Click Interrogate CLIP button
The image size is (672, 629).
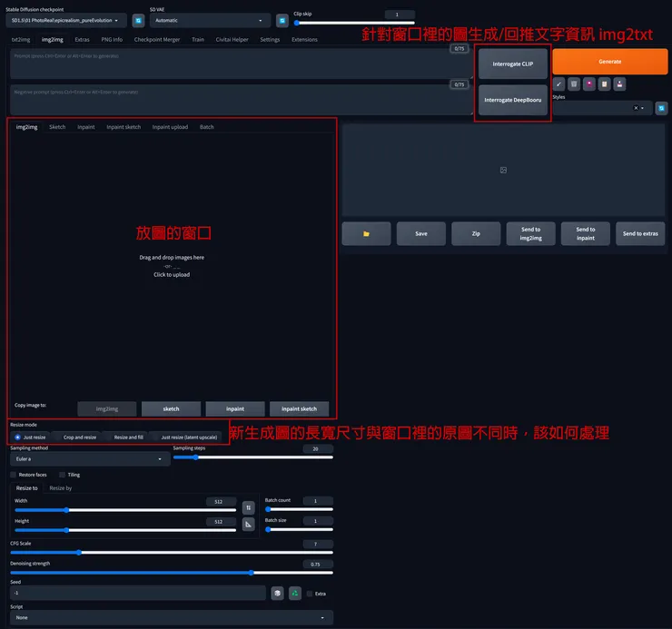click(x=513, y=64)
